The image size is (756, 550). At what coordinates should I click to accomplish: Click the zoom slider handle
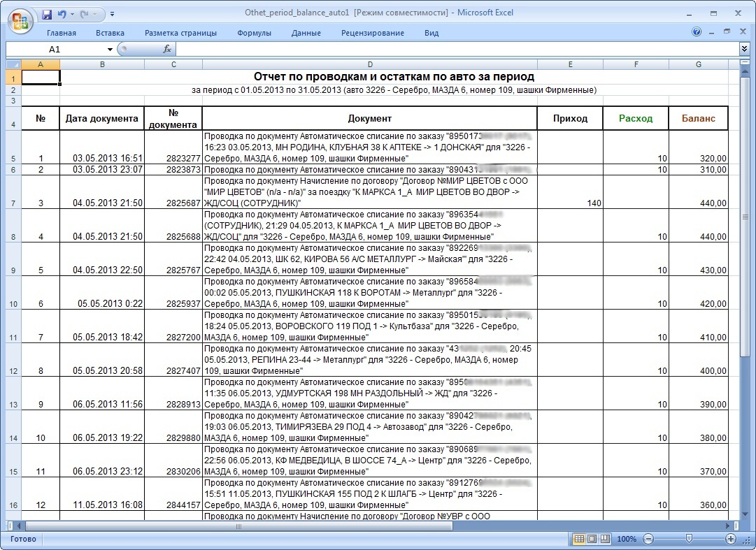(x=689, y=539)
